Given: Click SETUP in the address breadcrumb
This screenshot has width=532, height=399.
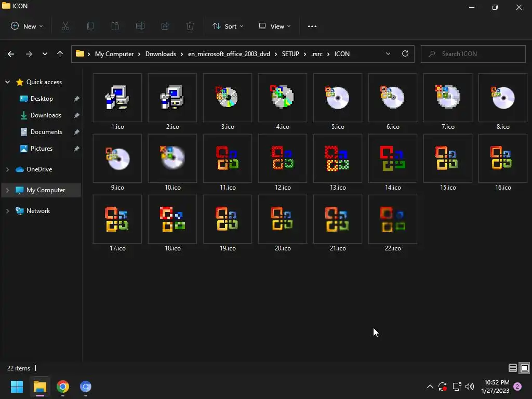Looking at the screenshot, I should 290,54.
